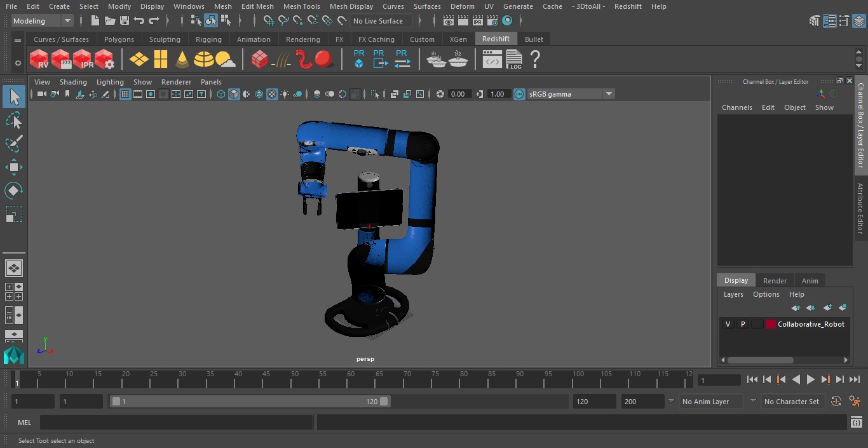
Task: Activate the Rotate tool
Action: pos(14,191)
